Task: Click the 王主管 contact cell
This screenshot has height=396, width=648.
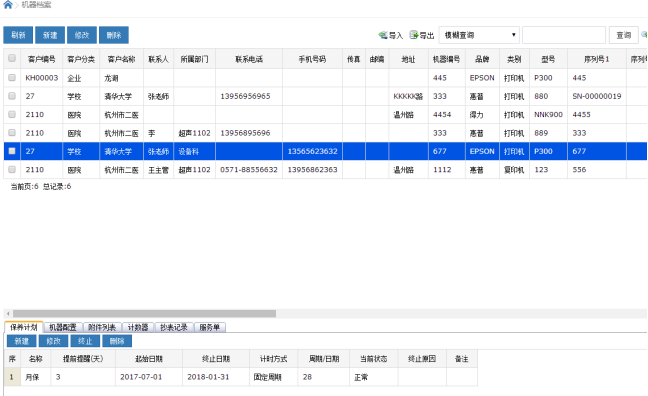Action: 159,169
